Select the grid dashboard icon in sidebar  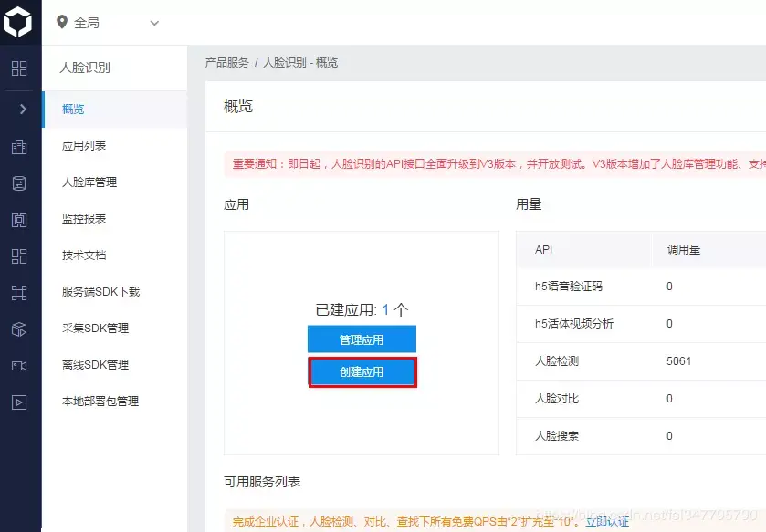(x=19, y=68)
